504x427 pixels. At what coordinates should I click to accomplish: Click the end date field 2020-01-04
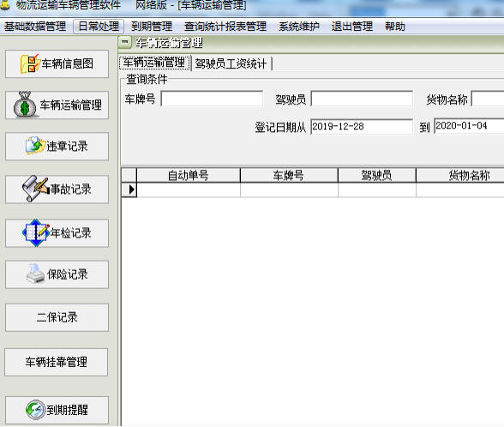tap(469, 126)
